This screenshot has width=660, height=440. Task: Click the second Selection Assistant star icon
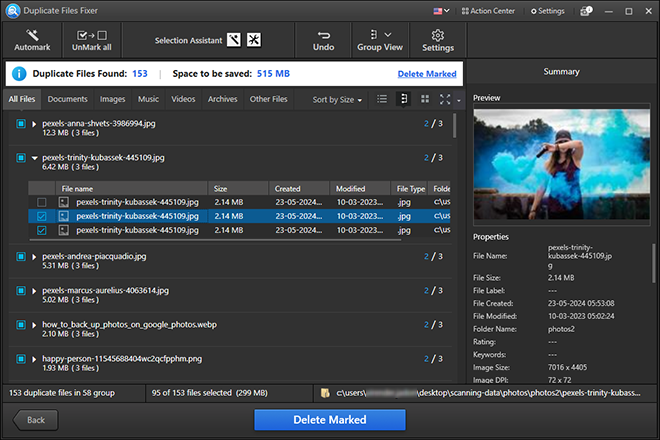[254, 41]
